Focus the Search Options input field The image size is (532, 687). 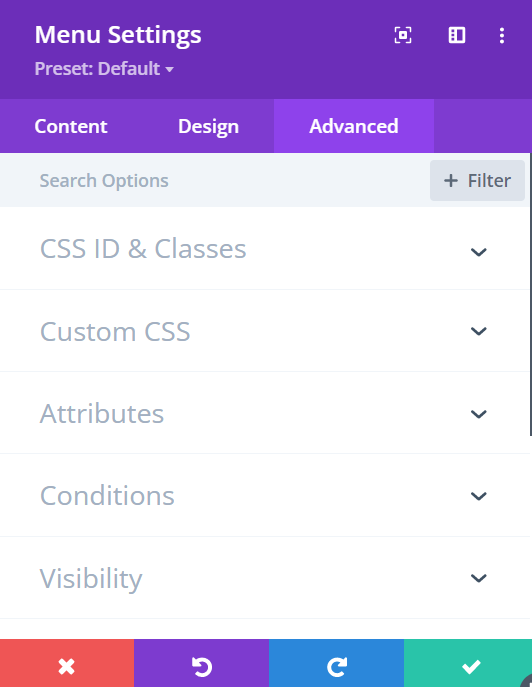(215, 181)
